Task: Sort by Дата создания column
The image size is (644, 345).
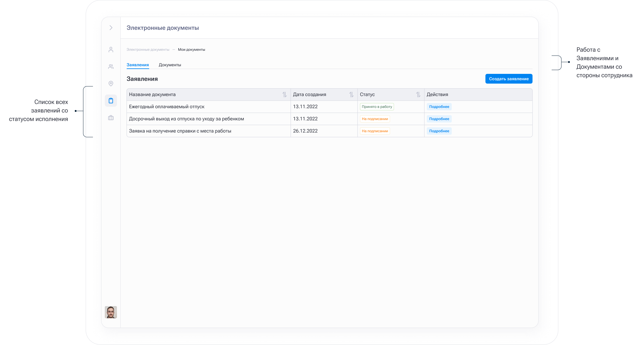Action: (351, 95)
